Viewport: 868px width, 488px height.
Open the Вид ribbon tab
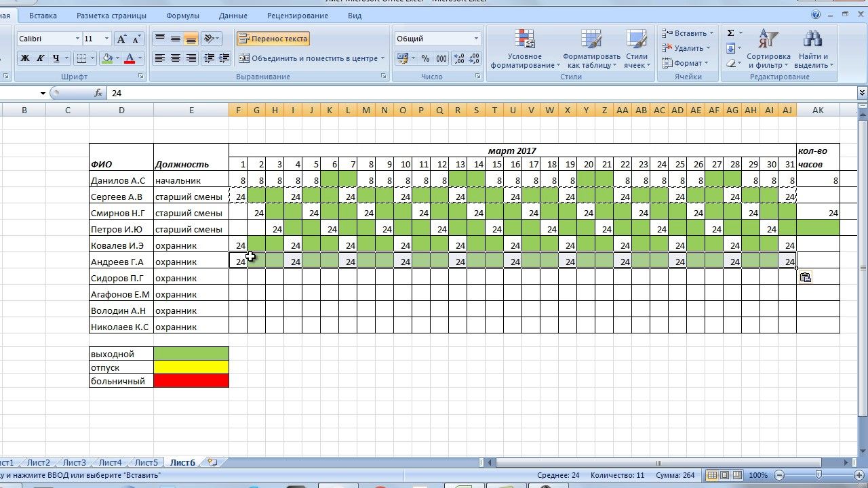pos(354,15)
